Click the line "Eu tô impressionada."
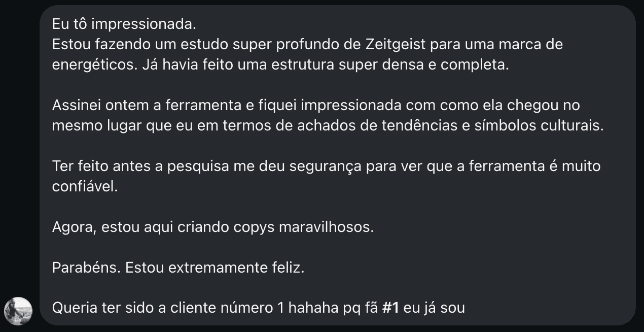The height and width of the screenshot is (332, 644). pos(124,24)
